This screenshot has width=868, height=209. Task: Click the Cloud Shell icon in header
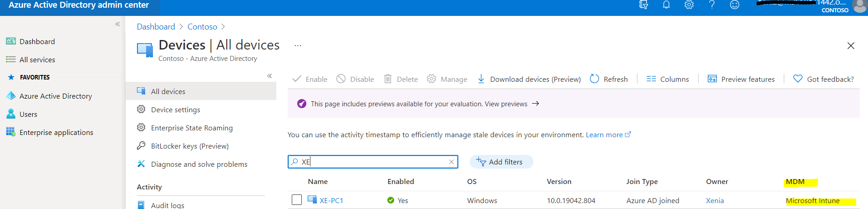coord(644,5)
